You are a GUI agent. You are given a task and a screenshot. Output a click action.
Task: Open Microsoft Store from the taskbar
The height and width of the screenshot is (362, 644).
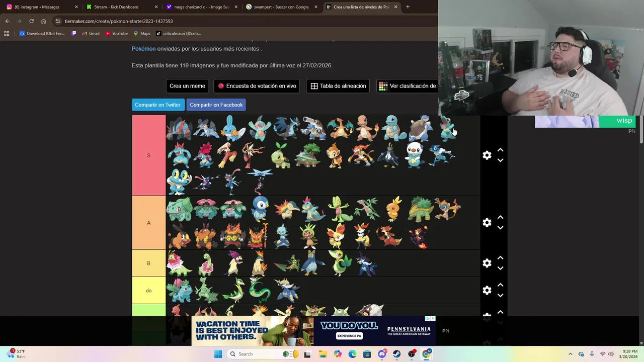(367, 354)
